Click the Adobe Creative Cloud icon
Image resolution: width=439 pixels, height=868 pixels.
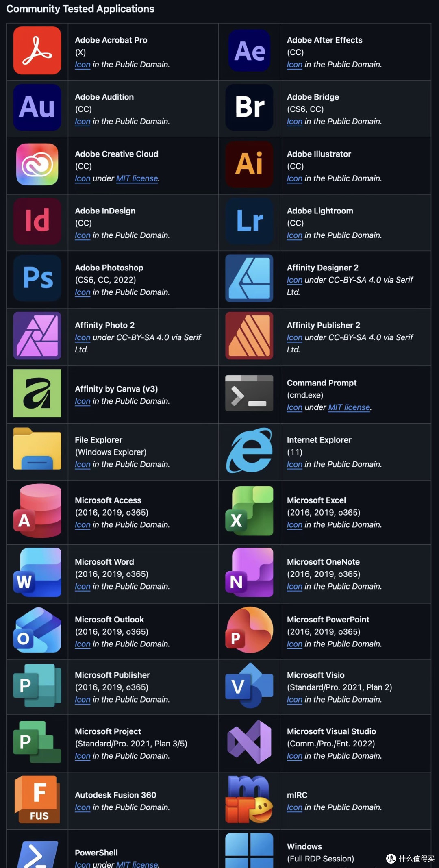coord(37,164)
